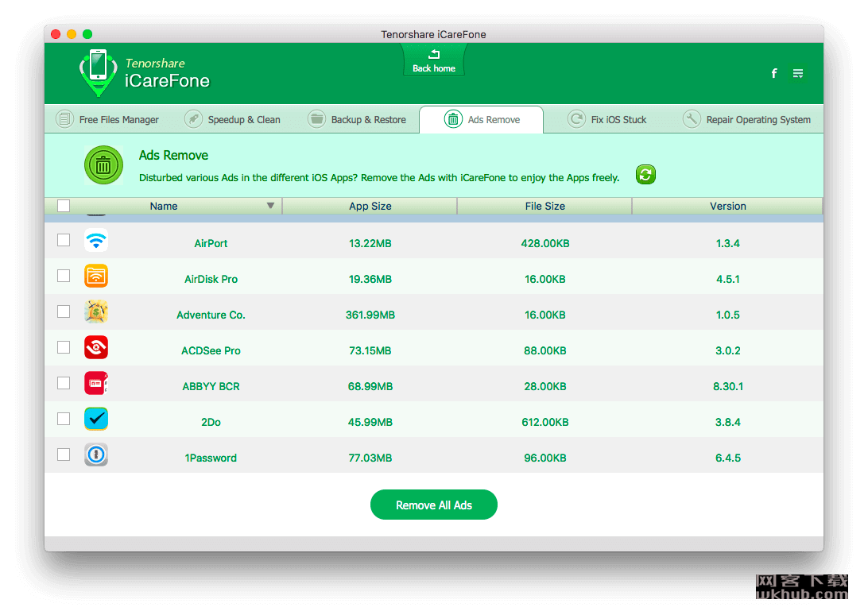Click the Repair Operating System wrench icon
Image resolution: width=868 pixels, height=615 pixels.
[692, 119]
